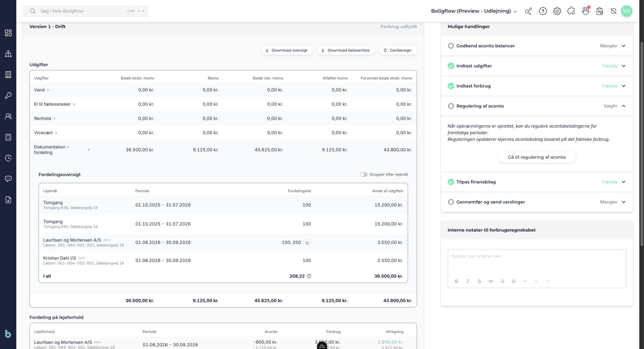644x349 pixels.
Task: Open Boligflow (Preview - Udlejning) dropdown
Action: [474, 11]
